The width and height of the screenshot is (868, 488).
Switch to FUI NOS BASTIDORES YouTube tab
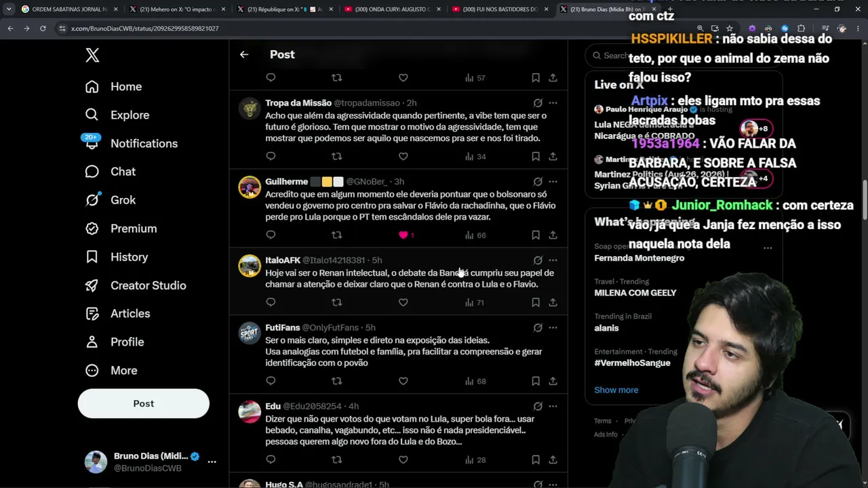point(500,9)
